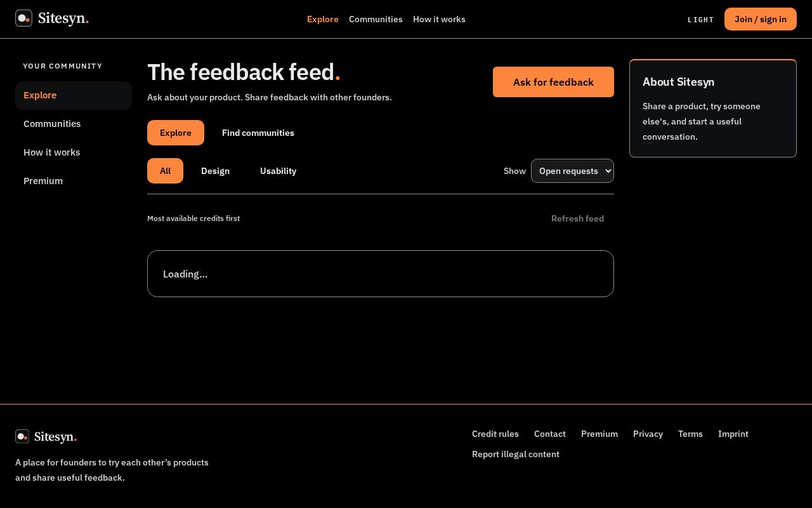Image resolution: width=812 pixels, height=508 pixels.
Task: Open How it works in top navigation
Action: (x=439, y=19)
